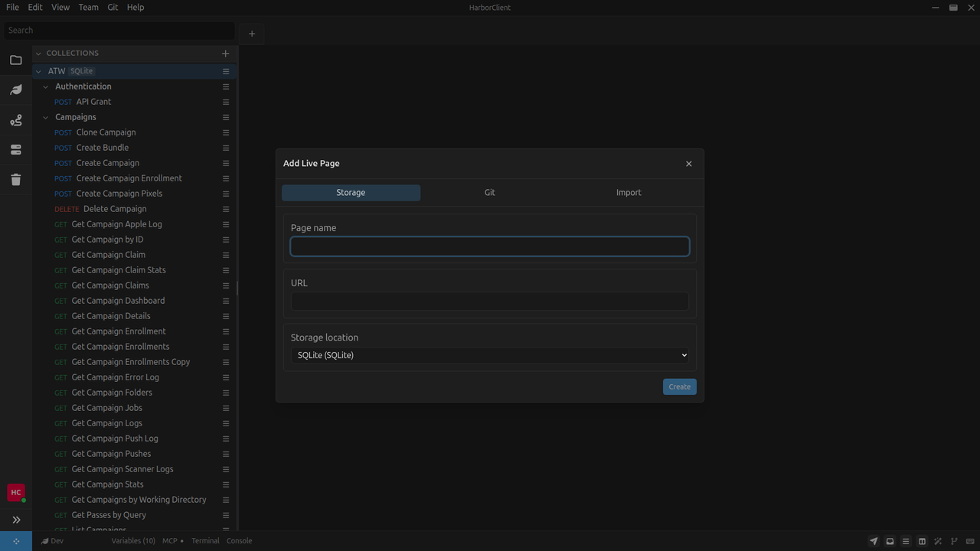Toggle the split columns layout icon
The width and height of the screenshot is (980, 551).
point(922,541)
